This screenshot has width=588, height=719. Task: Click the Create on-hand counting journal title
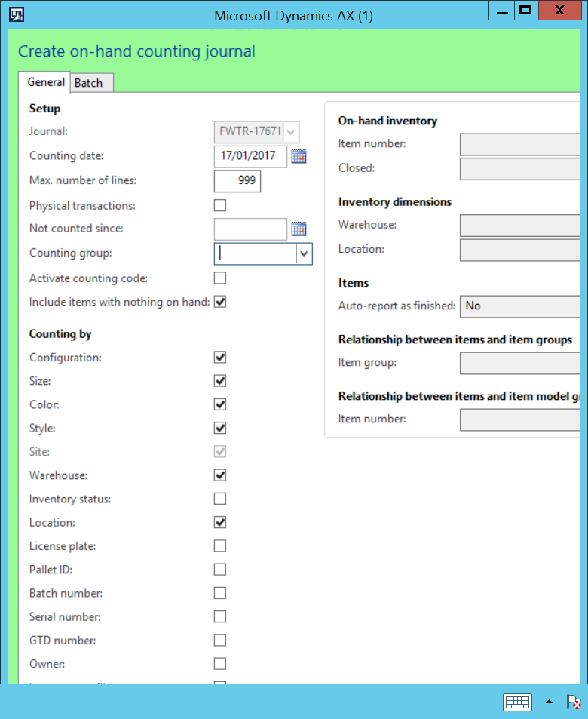pos(136,51)
